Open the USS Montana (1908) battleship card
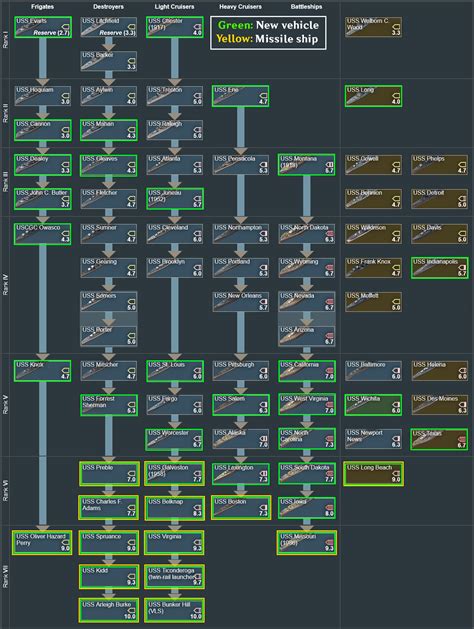This screenshot has height=629, width=474. [307, 165]
